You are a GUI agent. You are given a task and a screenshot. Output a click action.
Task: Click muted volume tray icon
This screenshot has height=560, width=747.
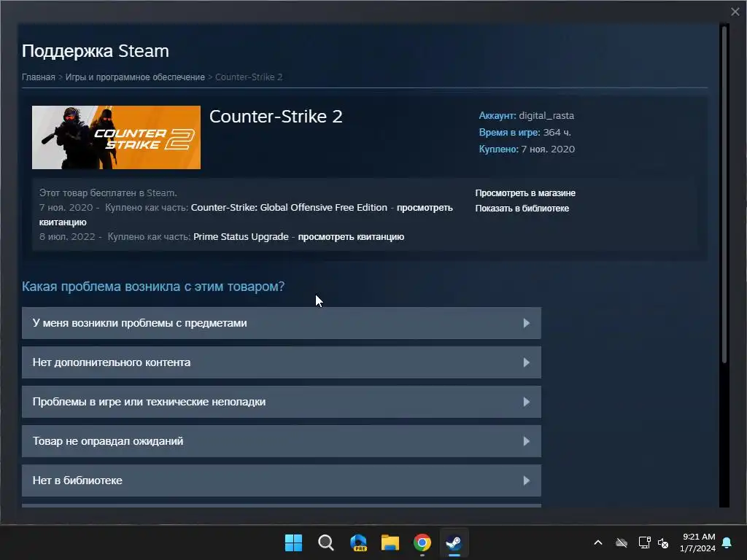[x=663, y=542]
